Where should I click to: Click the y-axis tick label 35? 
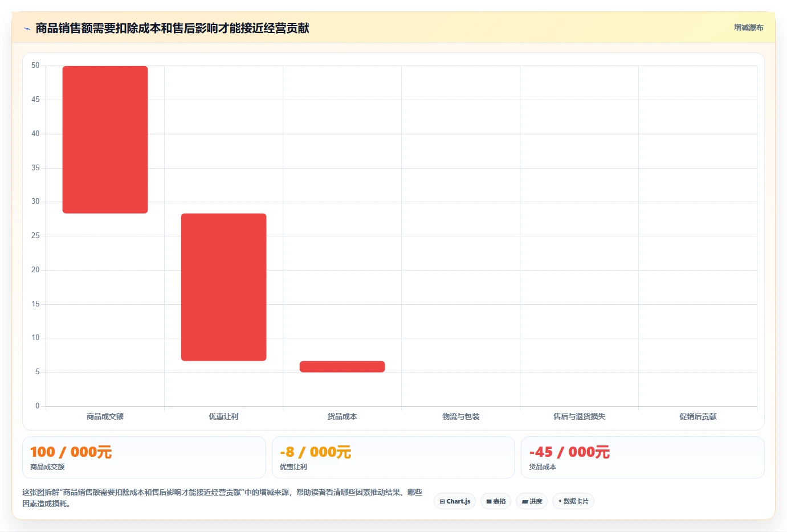[x=35, y=168]
